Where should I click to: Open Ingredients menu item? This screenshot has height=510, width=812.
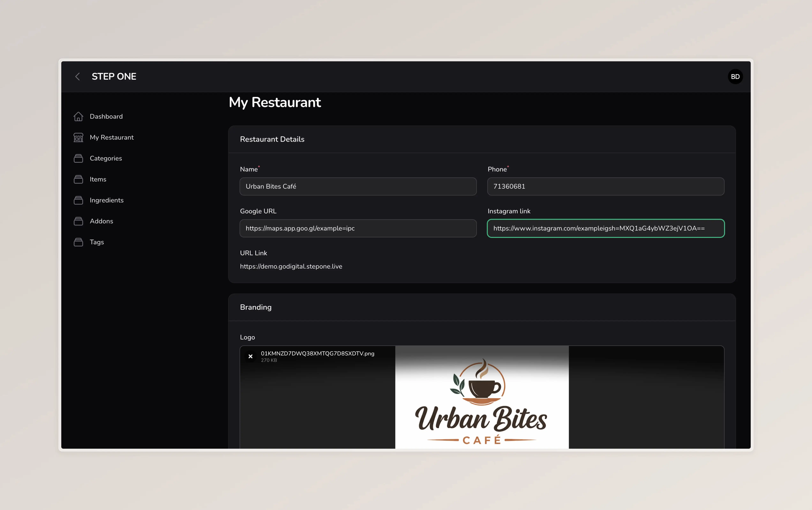click(x=106, y=200)
